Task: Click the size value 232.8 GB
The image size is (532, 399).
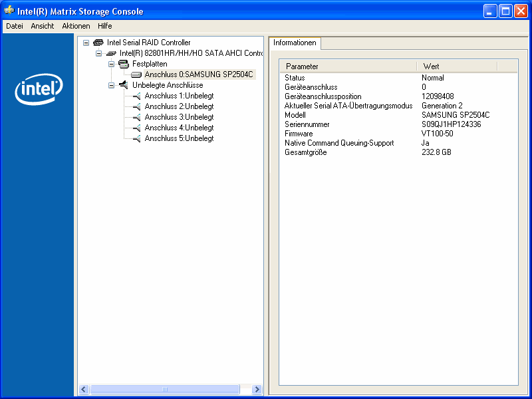Action: pyautogui.click(x=436, y=152)
